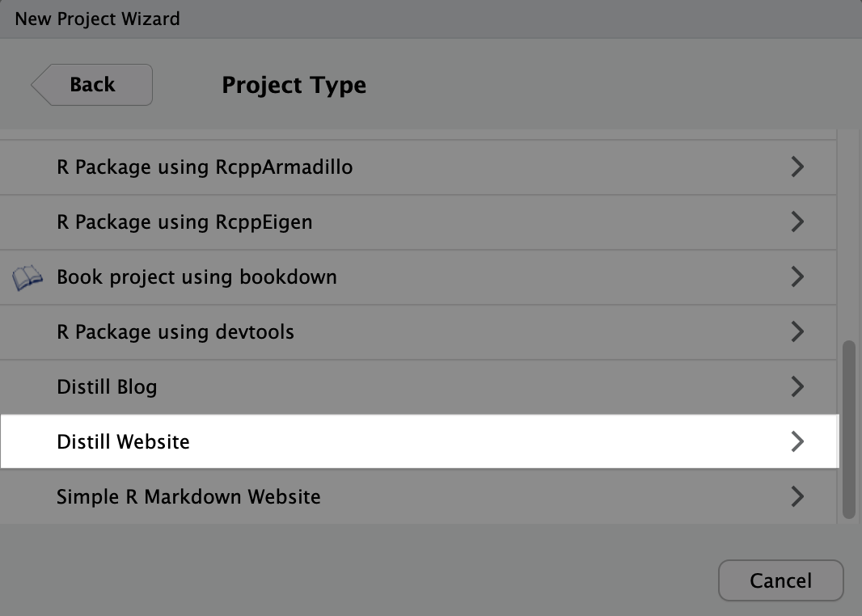Choose R Package using RcppEigen
Image resolution: width=862 pixels, height=616 pixels.
click(x=184, y=222)
